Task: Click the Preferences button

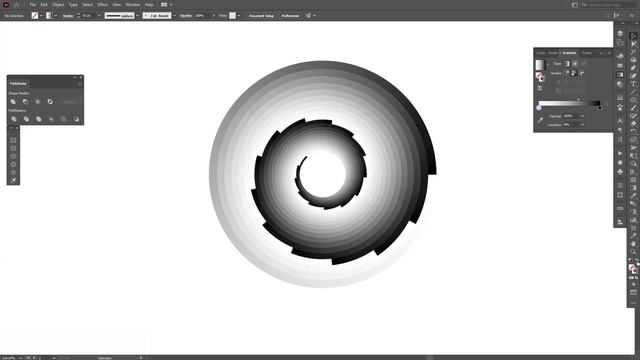Action: pos(290,16)
